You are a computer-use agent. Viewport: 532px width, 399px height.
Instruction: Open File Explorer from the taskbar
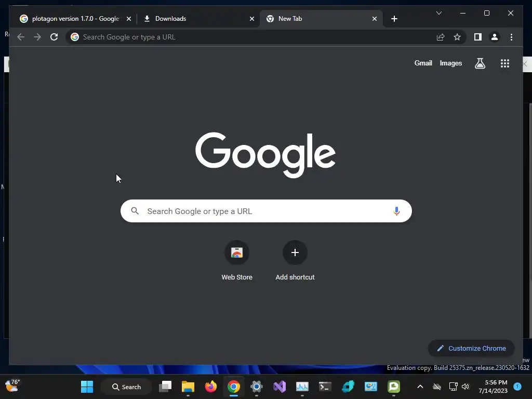point(188,387)
